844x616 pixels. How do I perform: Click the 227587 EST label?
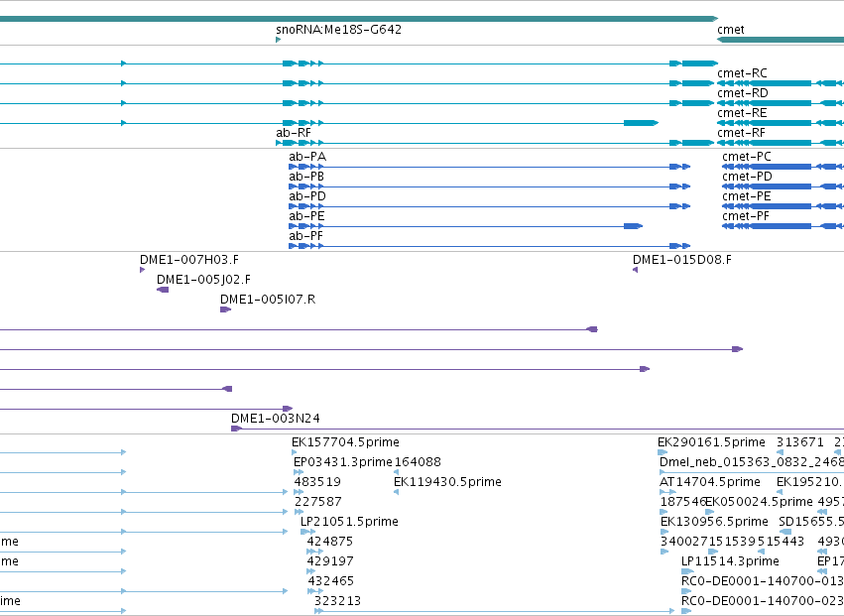click(318, 502)
